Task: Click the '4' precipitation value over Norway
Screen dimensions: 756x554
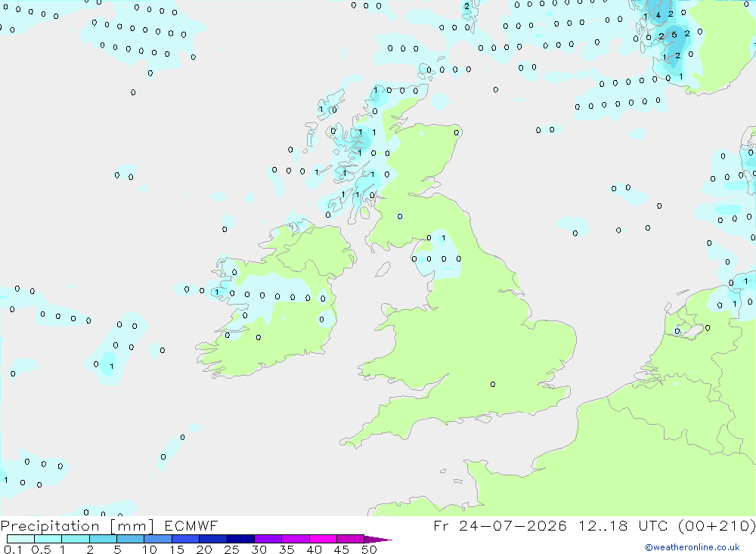Action: (x=658, y=15)
